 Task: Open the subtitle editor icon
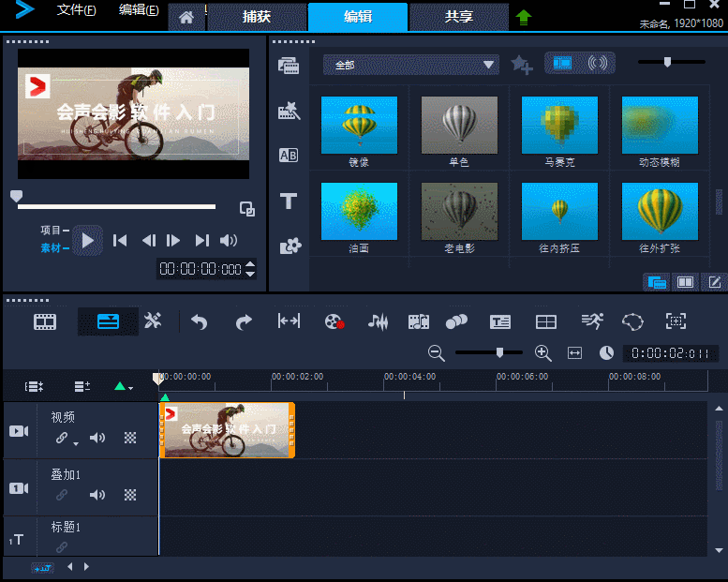point(500,321)
